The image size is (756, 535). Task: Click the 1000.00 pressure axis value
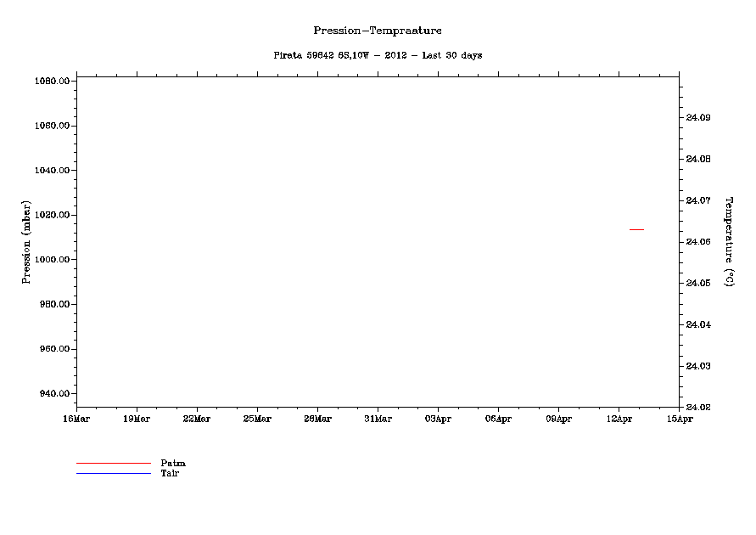(53, 260)
